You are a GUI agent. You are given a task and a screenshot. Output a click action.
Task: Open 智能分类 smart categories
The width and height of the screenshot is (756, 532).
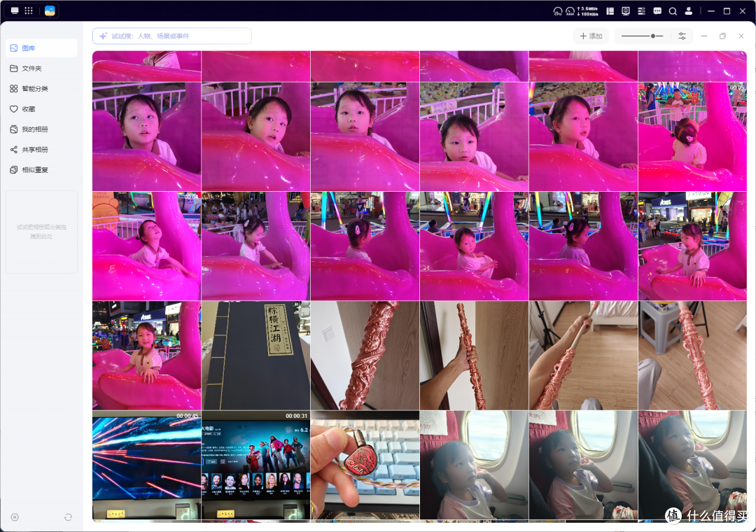click(41, 89)
